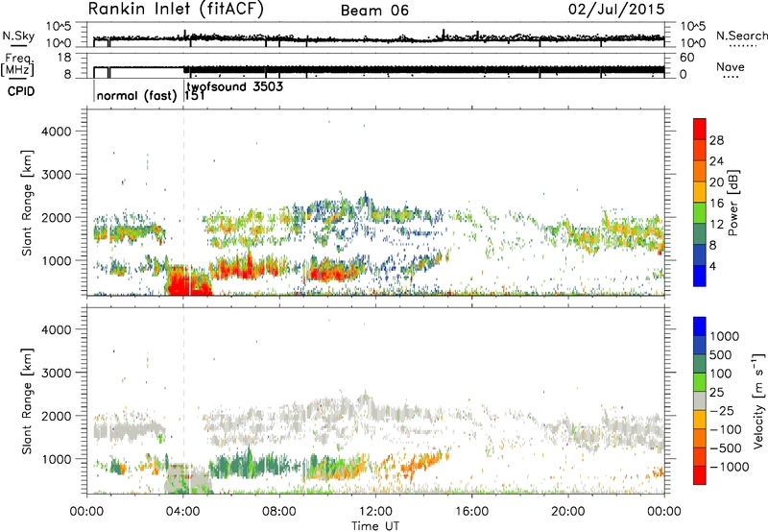Click the "24" power colorbar value
768x532 pixels.
716,161
